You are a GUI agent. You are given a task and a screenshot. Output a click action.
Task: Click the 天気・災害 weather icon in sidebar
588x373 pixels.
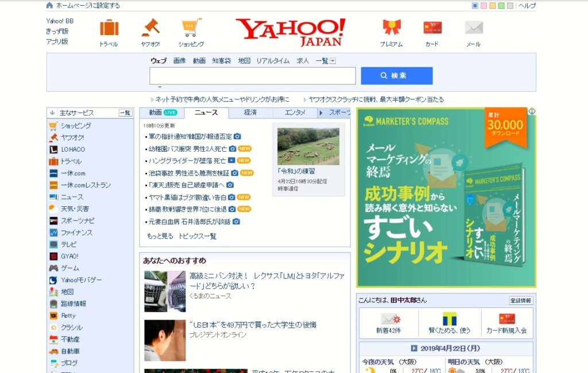(x=53, y=209)
